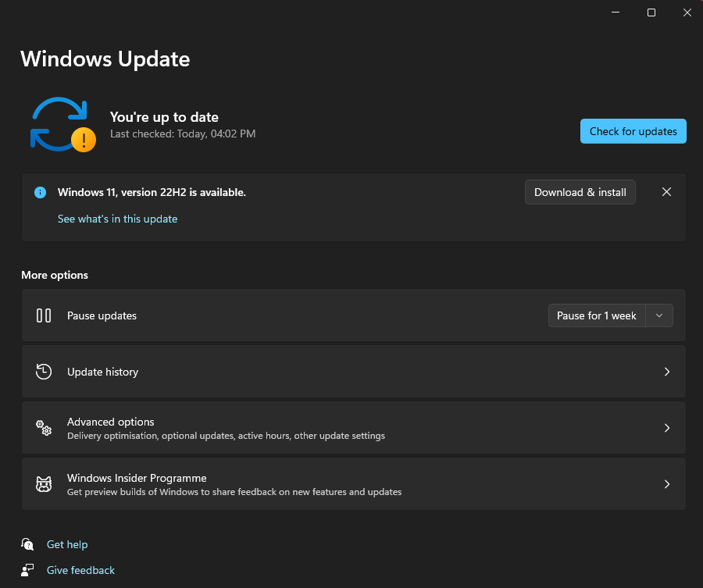Click the clock history icon for Update history
The height and width of the screenshot is (588, 703).
(x=44, y=372)
